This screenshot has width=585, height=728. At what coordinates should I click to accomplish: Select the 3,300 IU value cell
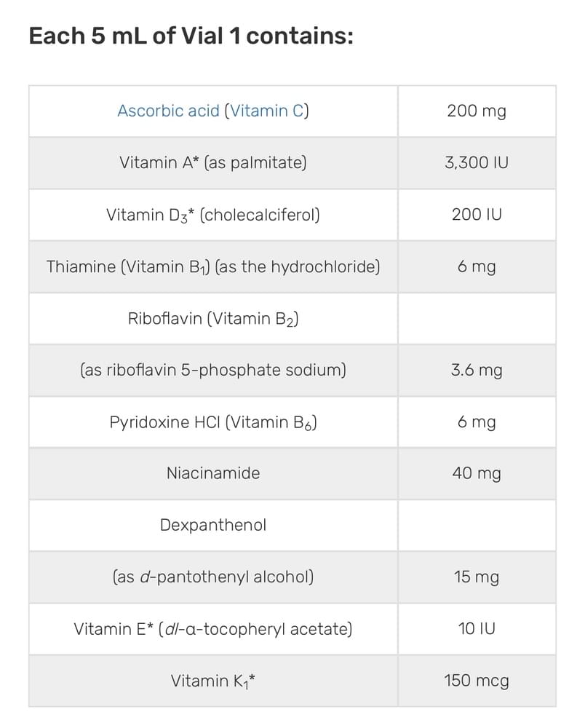(477, 163)
